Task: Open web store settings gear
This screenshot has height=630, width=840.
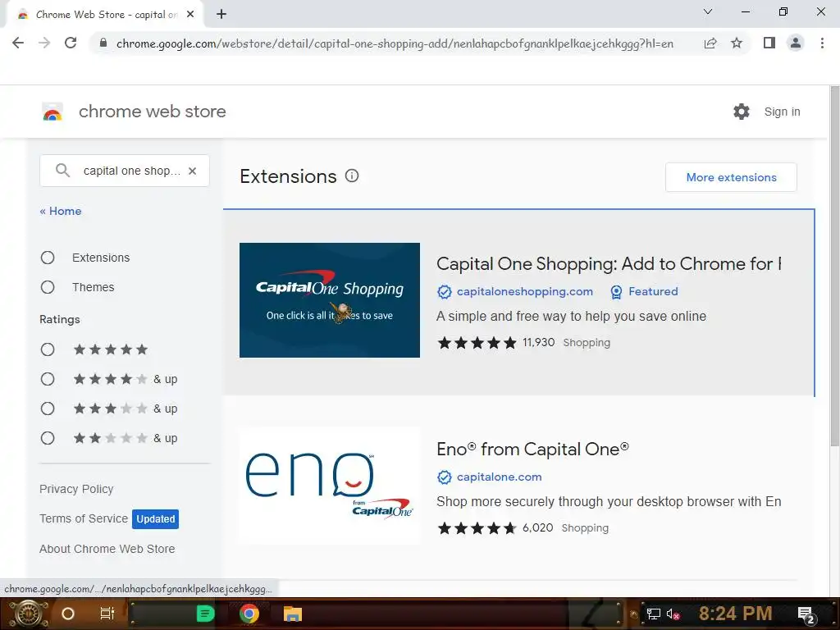Action: 742,112
